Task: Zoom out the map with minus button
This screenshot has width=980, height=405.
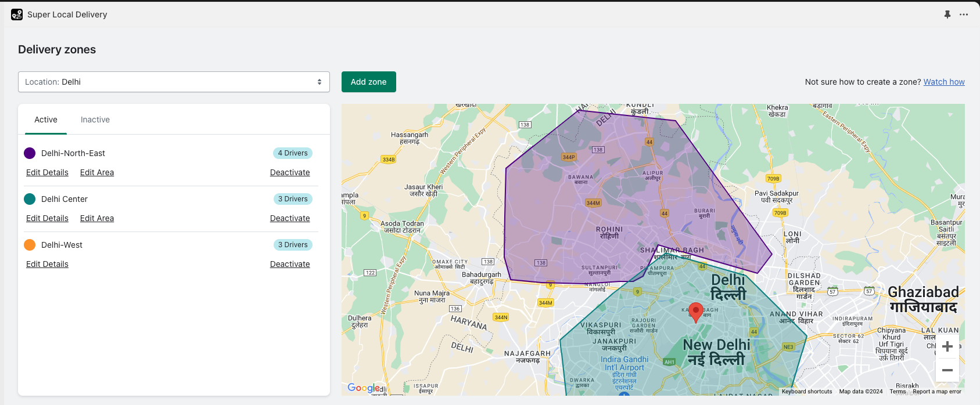Action: [947, 370]
